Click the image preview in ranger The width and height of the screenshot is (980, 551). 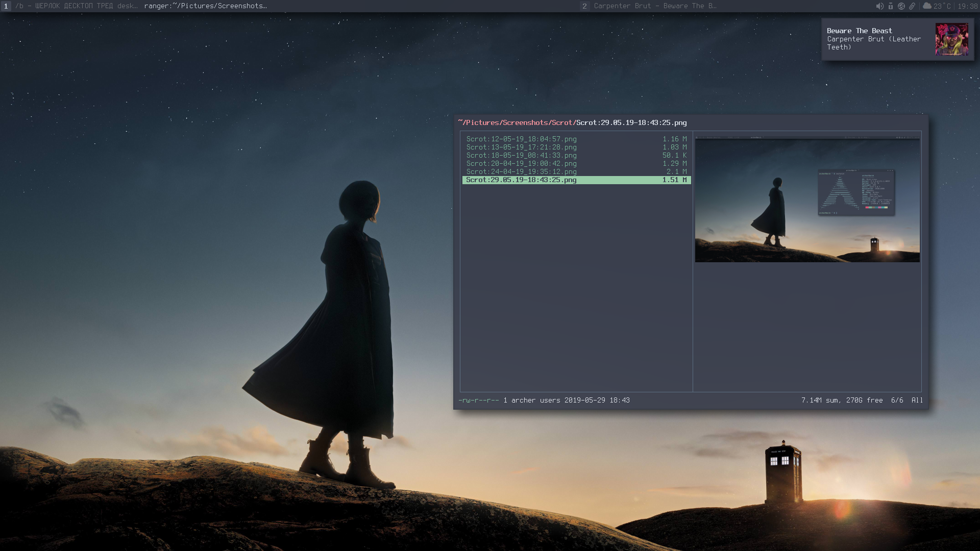(x=807, y=199)
